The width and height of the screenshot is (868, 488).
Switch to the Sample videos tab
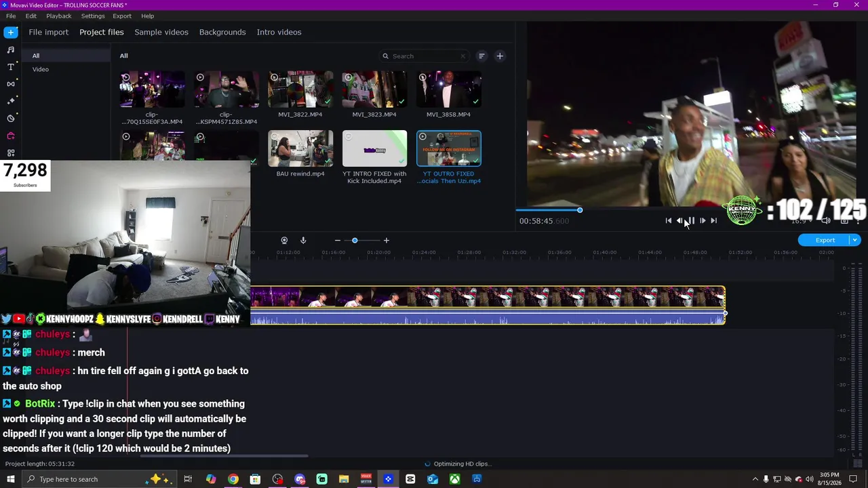click(161, 32)
